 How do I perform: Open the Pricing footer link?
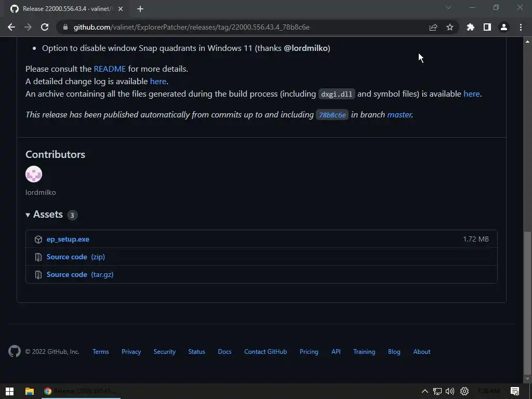(309, 352)
